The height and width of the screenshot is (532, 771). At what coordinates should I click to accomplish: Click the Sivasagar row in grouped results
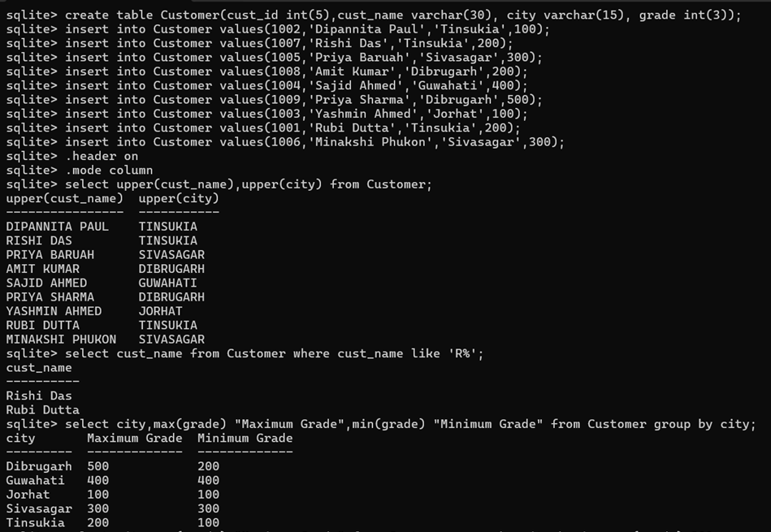(x=39, y=508)
